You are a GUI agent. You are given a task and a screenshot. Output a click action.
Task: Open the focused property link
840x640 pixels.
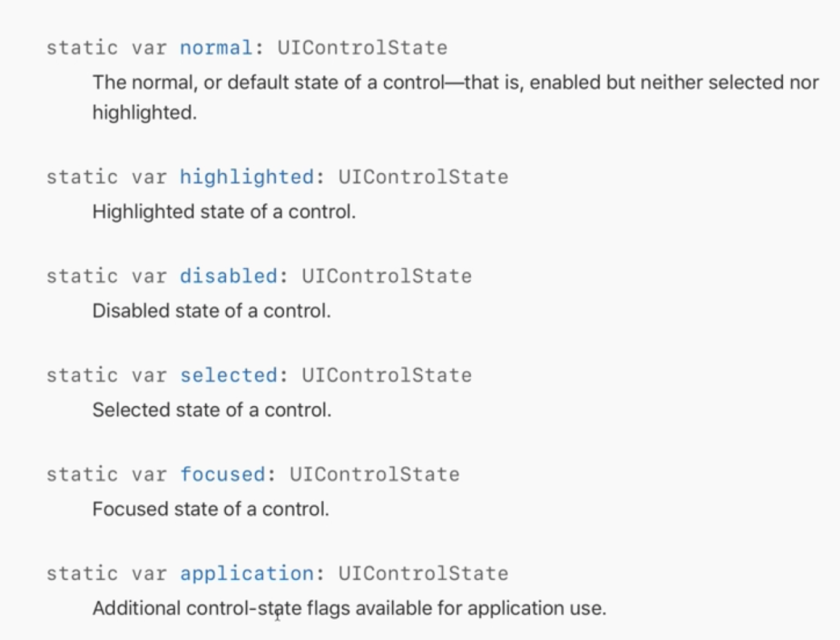point(223,474)
